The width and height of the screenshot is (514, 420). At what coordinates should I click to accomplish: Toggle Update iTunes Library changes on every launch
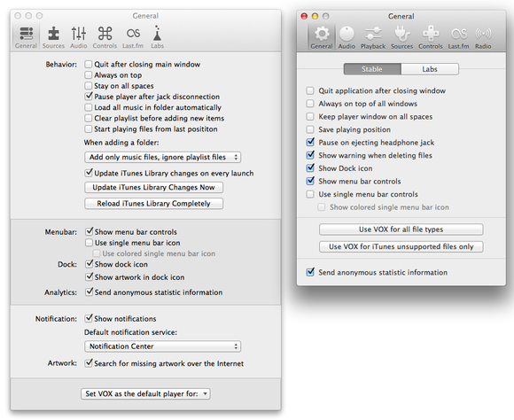point(89,173)
